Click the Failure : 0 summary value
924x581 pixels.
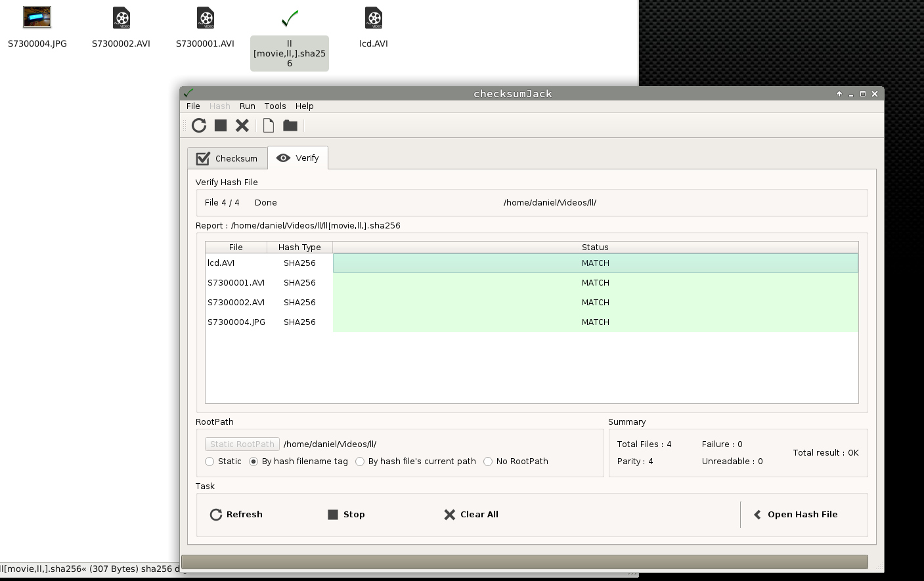click(x=722, y=444)
